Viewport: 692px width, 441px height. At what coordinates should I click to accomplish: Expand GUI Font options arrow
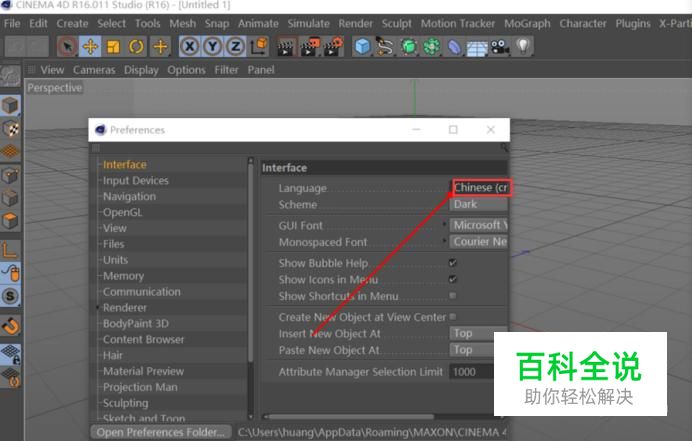coord(444,225)
